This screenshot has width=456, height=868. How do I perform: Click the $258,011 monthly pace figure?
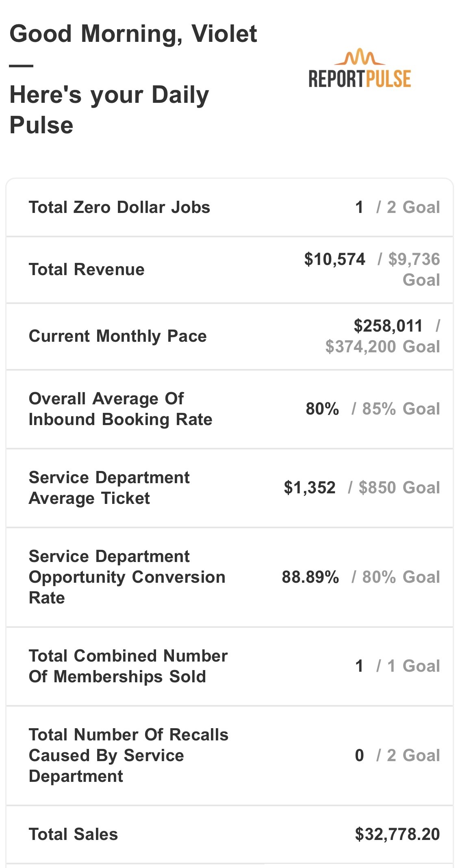(x=388, y=326)
